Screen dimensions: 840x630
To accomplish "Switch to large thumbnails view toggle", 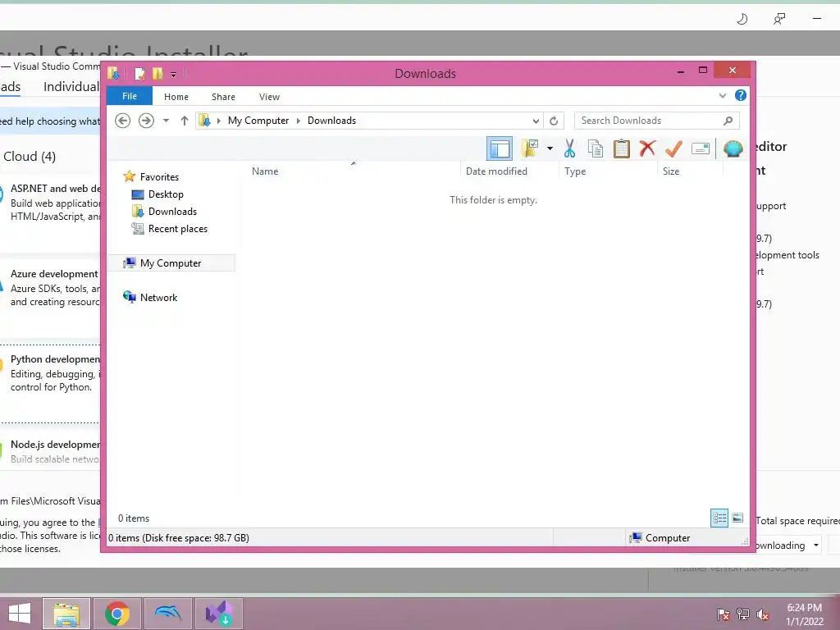I will [737, 518].
